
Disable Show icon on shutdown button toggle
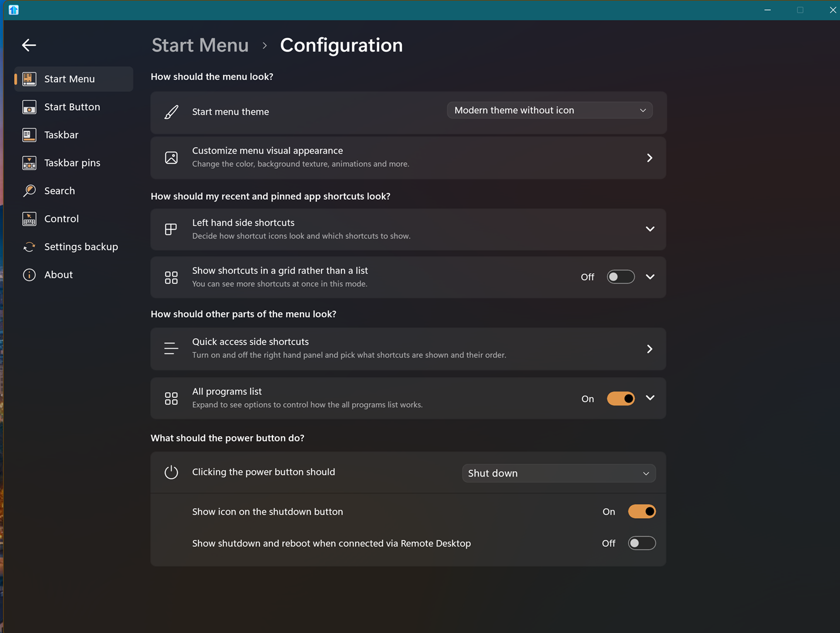point(641,512)
